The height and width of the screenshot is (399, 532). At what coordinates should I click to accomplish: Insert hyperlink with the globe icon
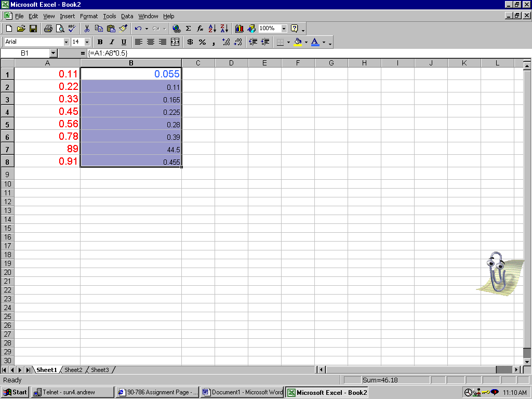pyautogui.click(x=177, y=29)
